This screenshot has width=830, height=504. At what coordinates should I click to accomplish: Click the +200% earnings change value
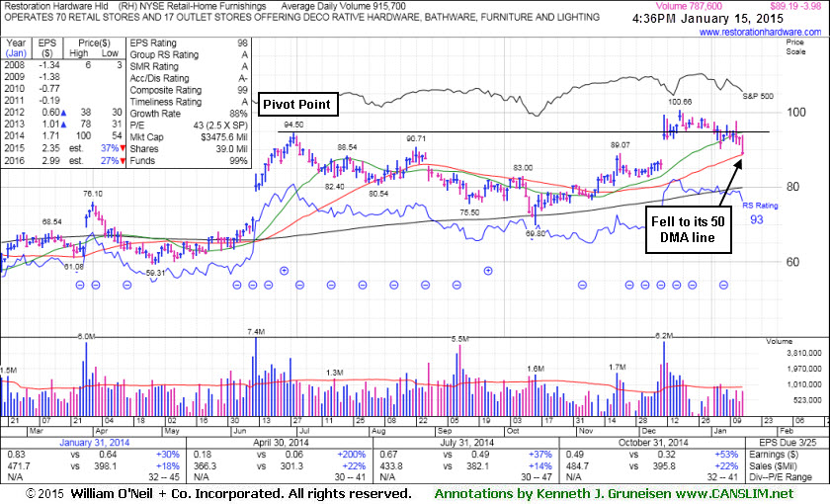[352, 455]
